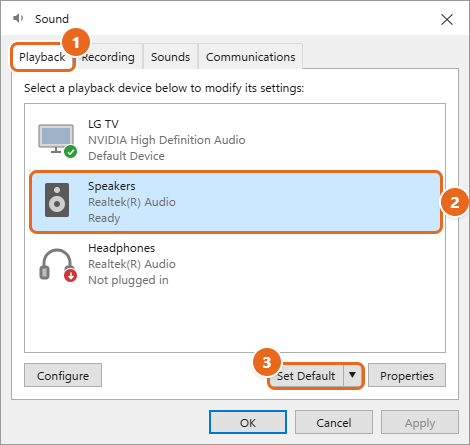Select the Headphones device name
Image resolution: width=470 pixels, height=445 pixels.
pyautogui.click(x=122, y=248)
